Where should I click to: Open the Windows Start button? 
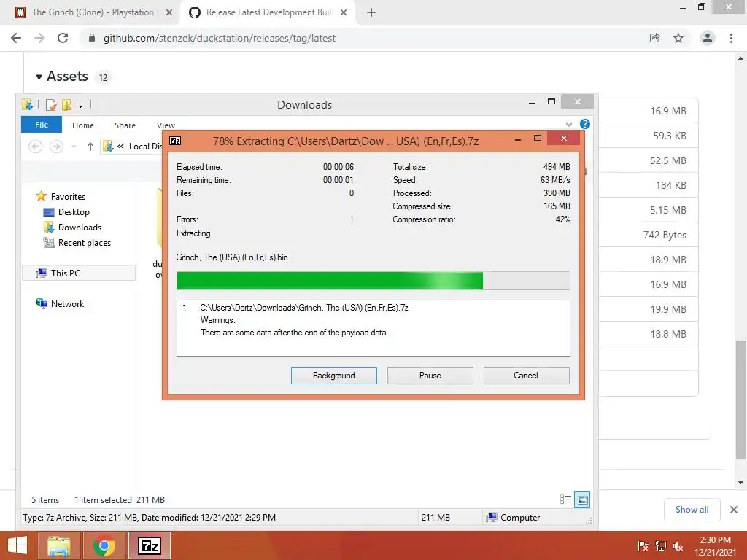18,545
